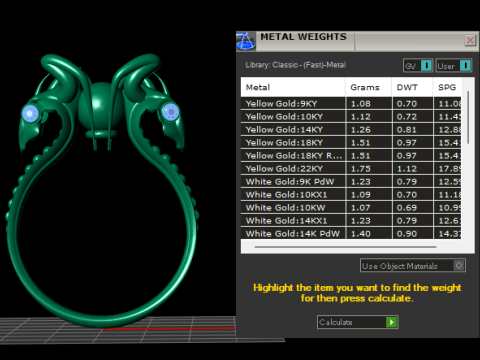Select the Yellow Gold:18KY row

point(351,143)
